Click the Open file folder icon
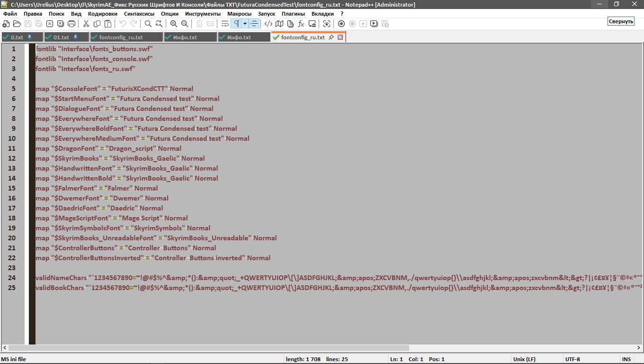Image resolution: width=644 pixels, height=364 pixels. pyautogui.click(x=17, y=24)
